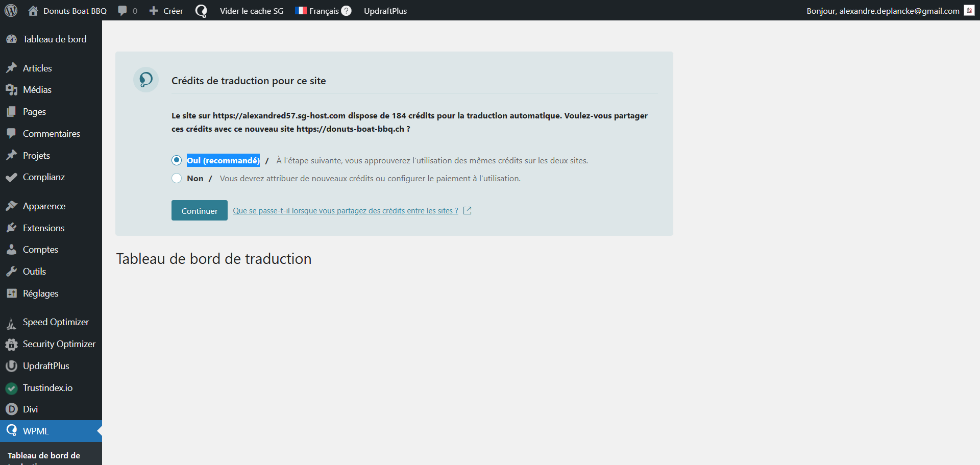Image resolution: width=980 pixels, height=465 pixels.
Task: Click the external link icon after credits question
Action: 467,211
